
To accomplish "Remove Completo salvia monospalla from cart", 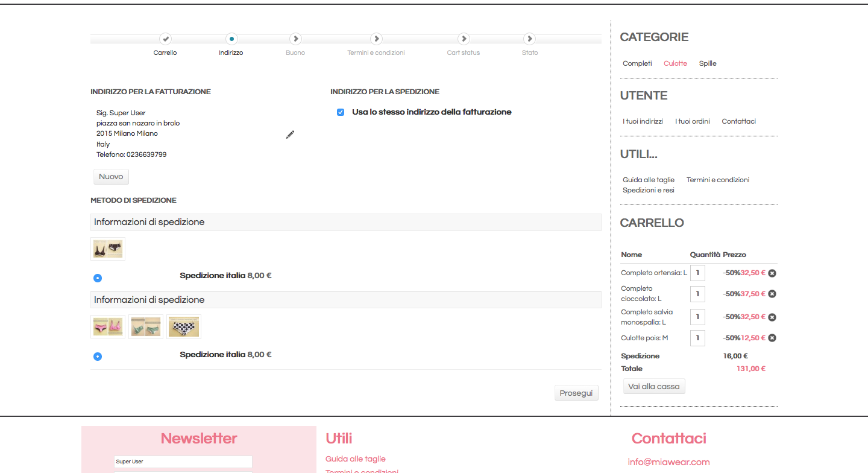I will coord(772,317).
